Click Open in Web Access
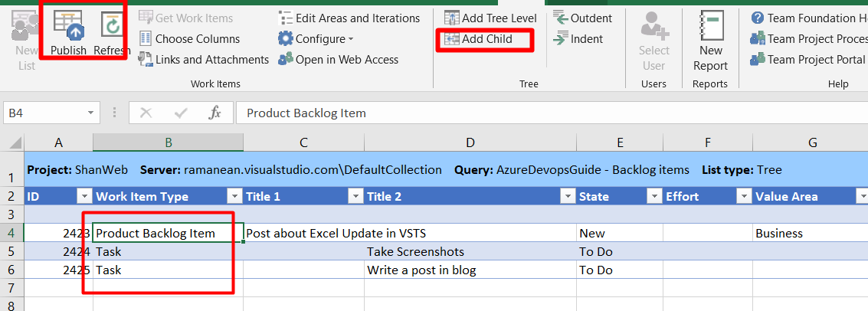Viewport: 868px width, 311px height. tap(338, 59)
